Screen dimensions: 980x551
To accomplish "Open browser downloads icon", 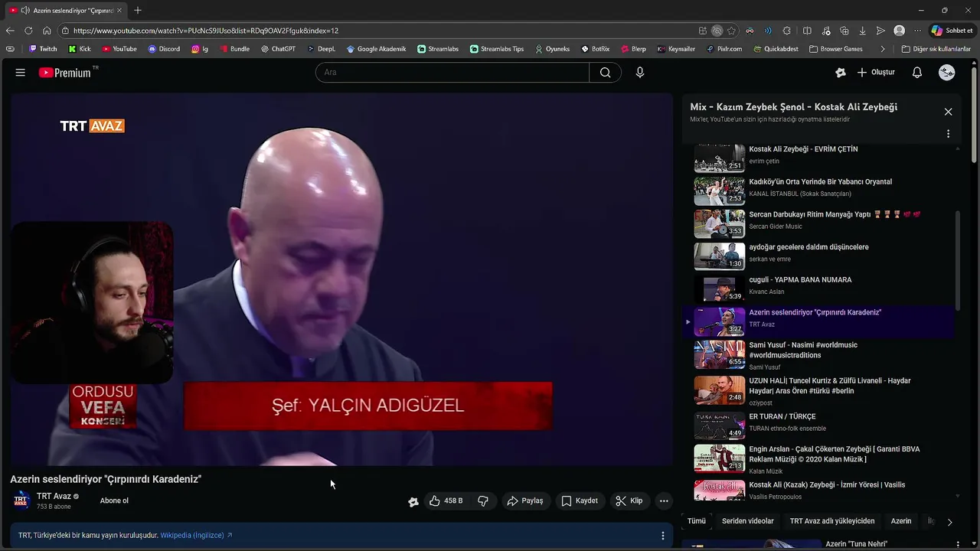I will [x=862, y=31].
